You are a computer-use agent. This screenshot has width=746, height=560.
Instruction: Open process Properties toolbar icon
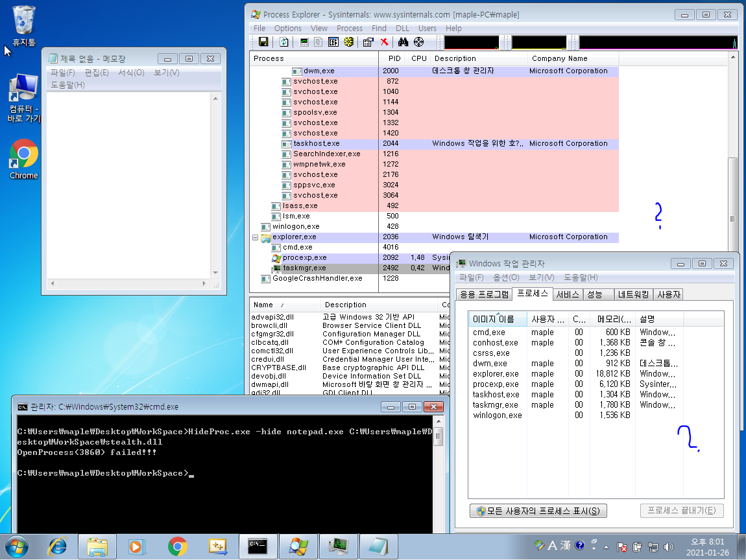[368, 42]
